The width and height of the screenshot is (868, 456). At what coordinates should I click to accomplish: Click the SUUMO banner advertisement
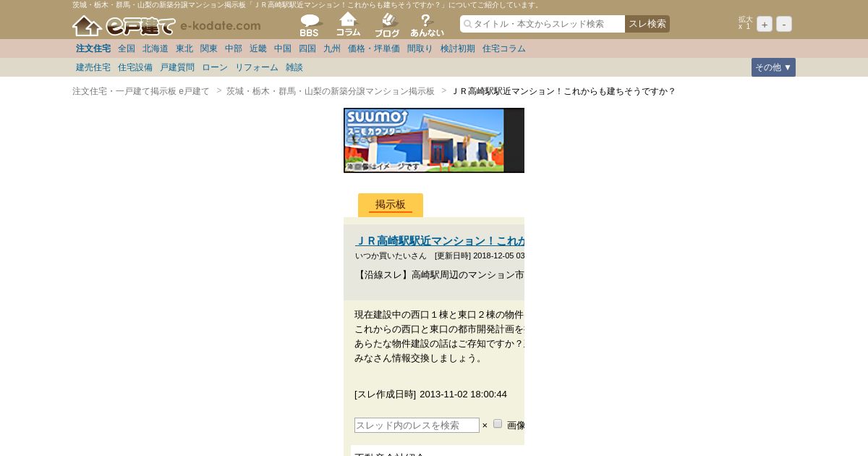tap(434, 140)
